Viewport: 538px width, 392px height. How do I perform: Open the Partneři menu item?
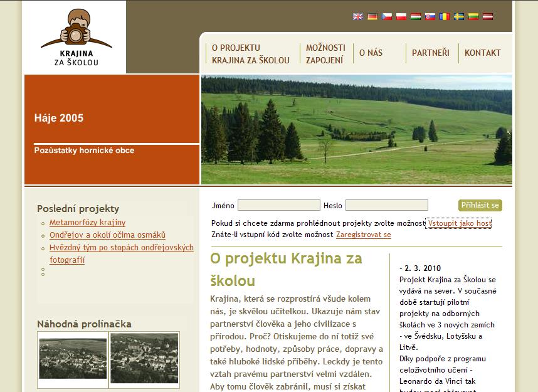tap(430, 53)
